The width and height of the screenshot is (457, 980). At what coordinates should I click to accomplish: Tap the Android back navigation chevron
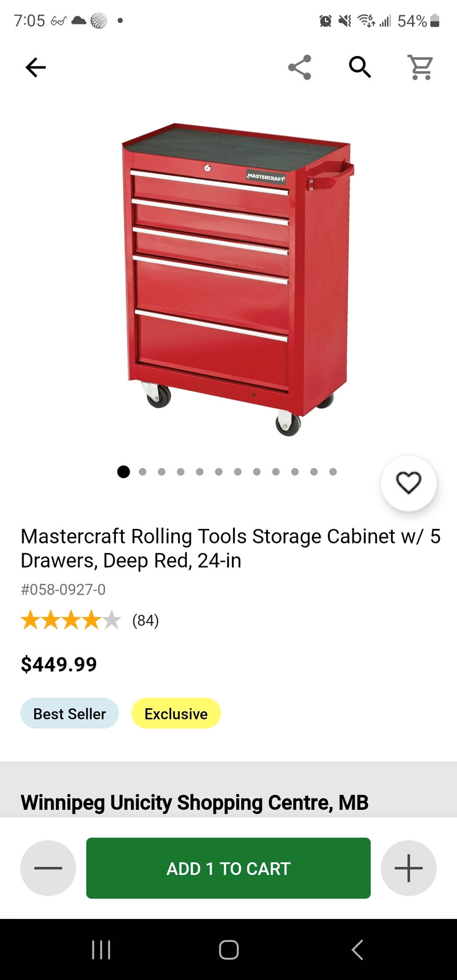[357, 950]
